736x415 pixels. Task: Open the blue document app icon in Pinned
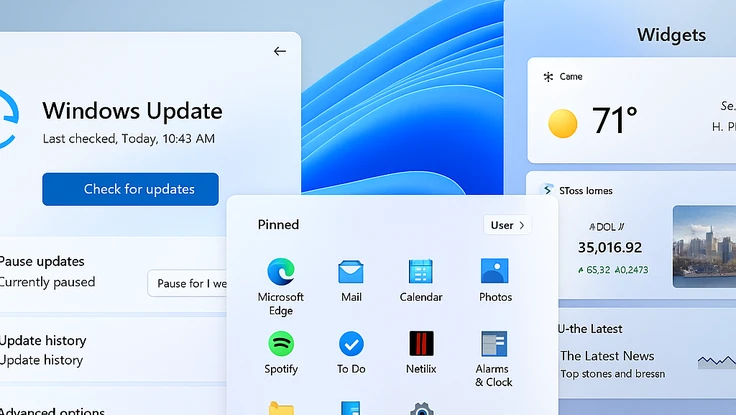351,408
